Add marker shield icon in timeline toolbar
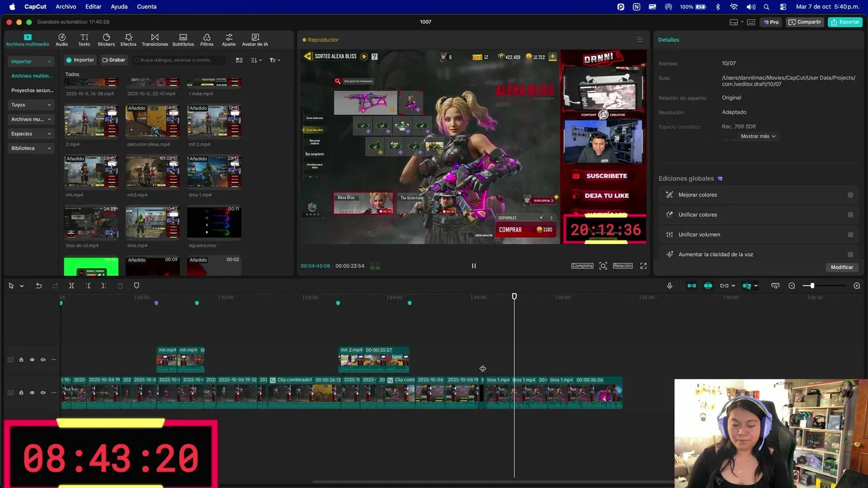 pyautogui.click(x=136, y=286)
